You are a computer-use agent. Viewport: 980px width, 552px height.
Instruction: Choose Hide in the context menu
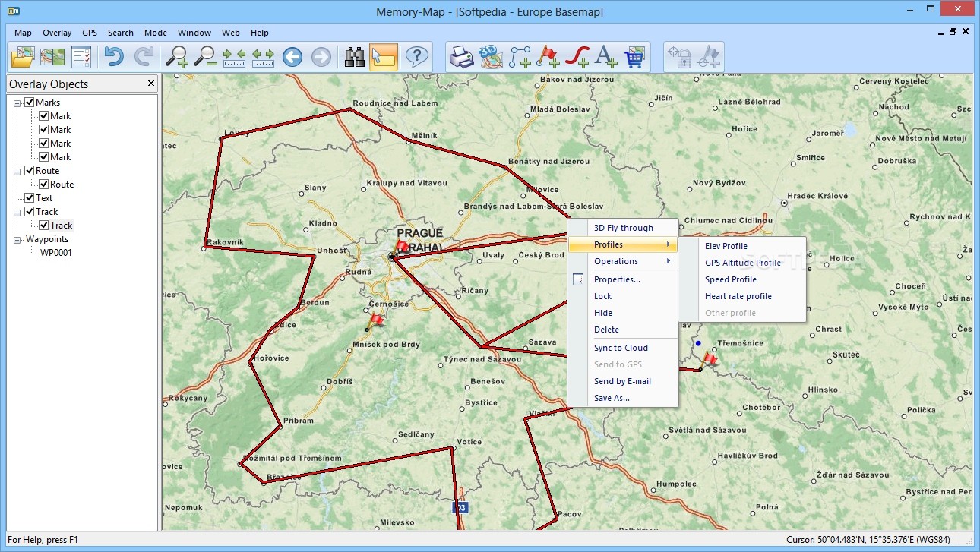point(623,313)
